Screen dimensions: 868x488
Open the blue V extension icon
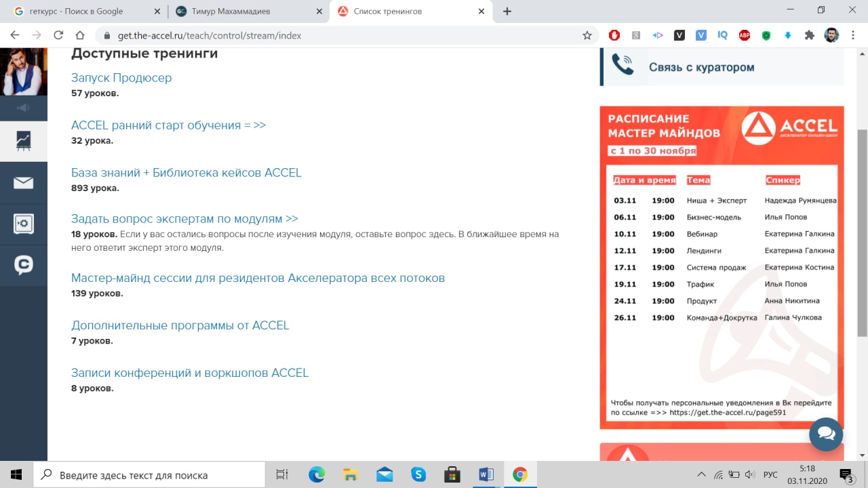(x=701, y=35)
